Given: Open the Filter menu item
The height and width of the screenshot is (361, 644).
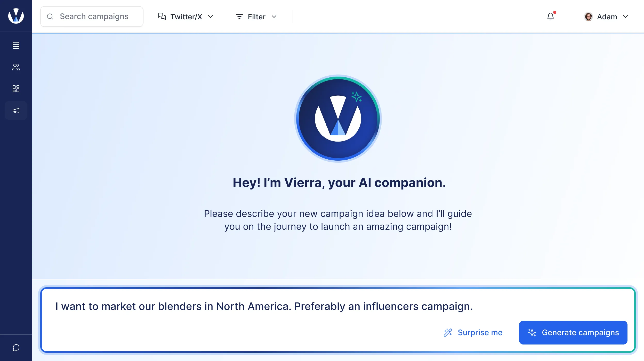Looking at the screenshot, I should [x=256, y=17].
